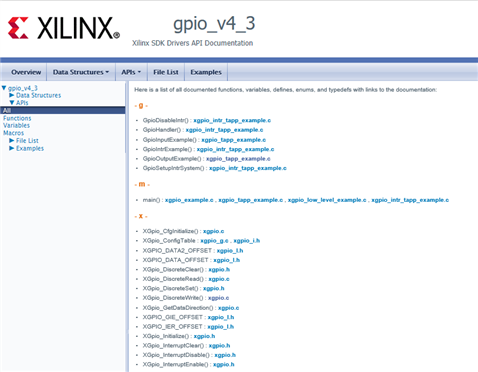Expand the Examples tree arrow
Image resolution: width=478 pixels, height=372 pixels.
click(x=12, y=148)
